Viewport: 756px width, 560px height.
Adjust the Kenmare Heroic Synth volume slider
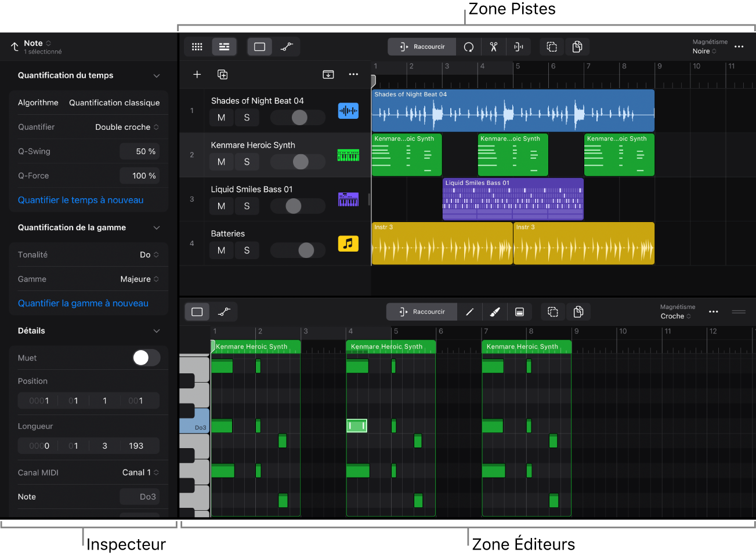click(301, 162)
